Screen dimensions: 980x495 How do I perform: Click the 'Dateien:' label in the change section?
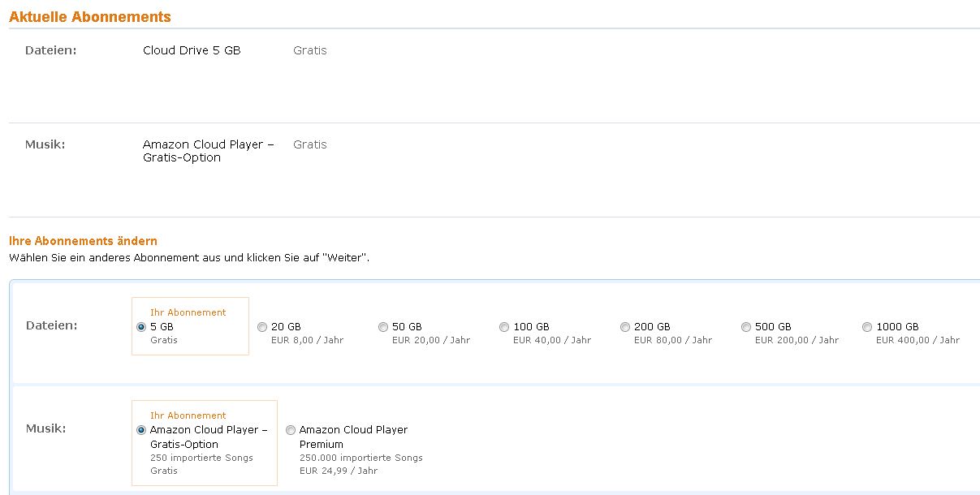coord(51,325)
